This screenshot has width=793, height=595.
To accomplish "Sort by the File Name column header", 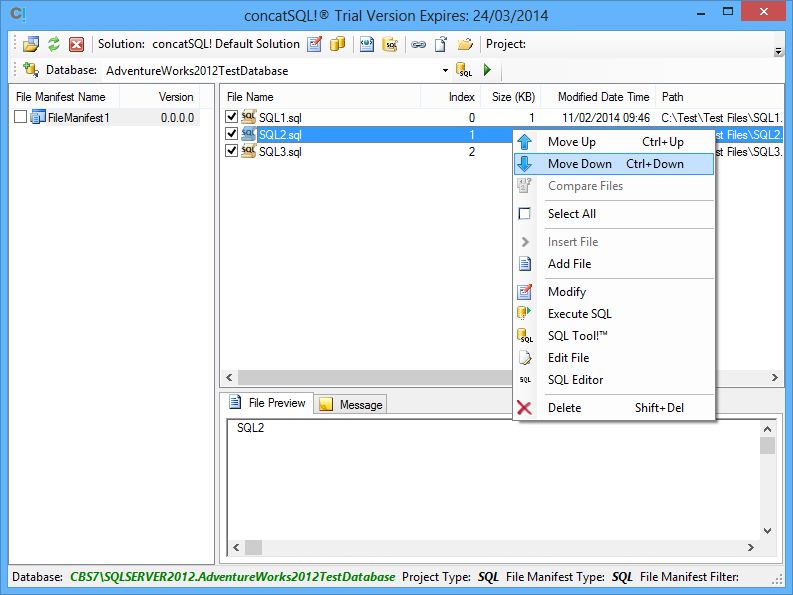I will coord(321,97).
